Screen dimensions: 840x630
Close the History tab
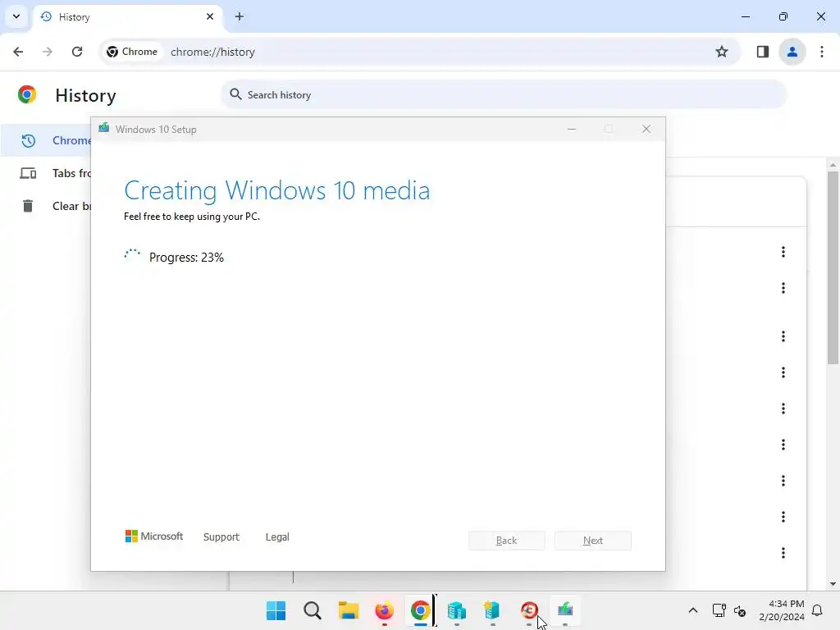(210, 16)
